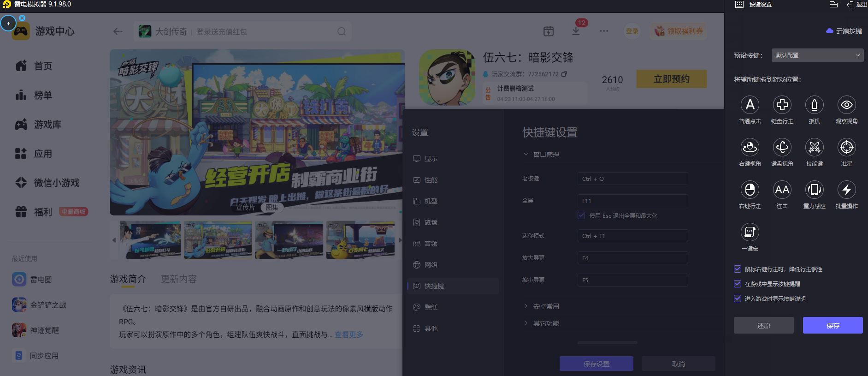
Task: Open the folder icon in key settings header
Action: (x=833, y=5)
